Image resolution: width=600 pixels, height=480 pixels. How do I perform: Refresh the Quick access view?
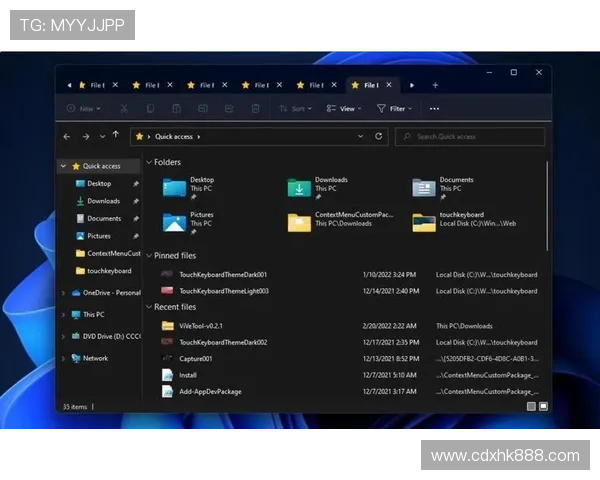coord(378,136)
